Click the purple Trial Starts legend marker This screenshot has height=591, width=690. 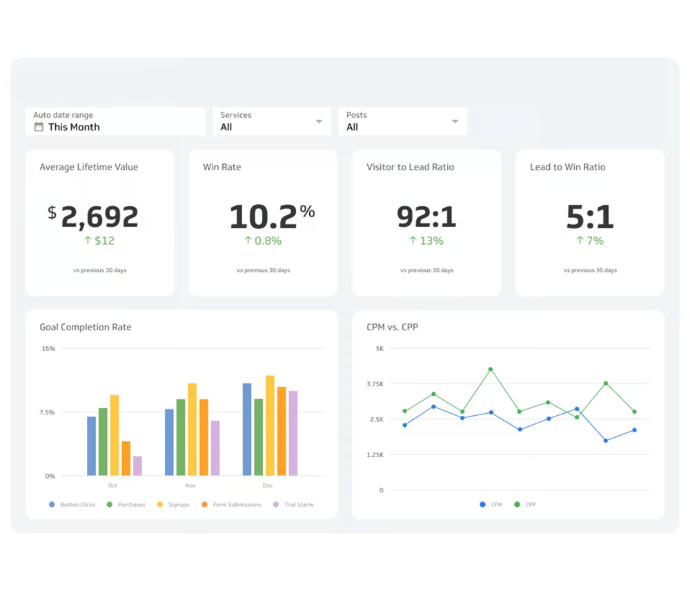coord(275,504)
